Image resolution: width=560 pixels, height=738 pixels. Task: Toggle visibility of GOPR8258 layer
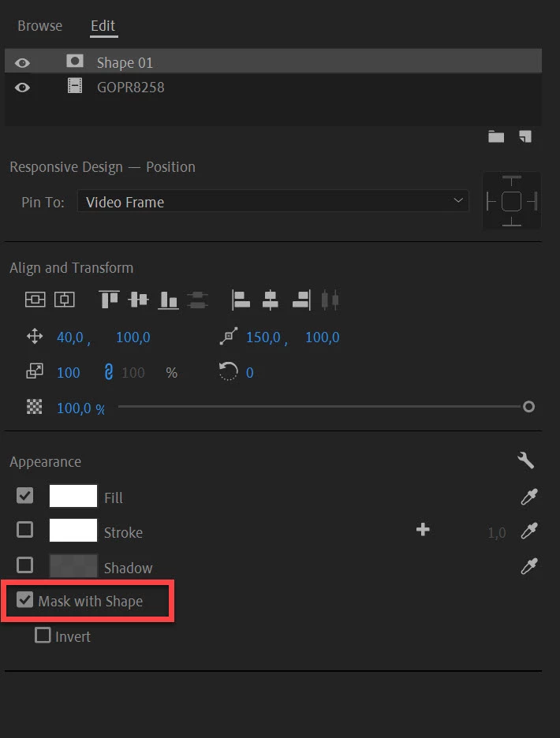[22, 88]
